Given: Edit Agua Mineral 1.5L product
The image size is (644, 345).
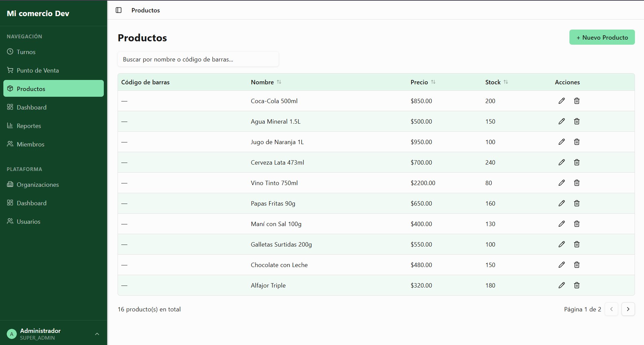Looking at the screenshot, I should [x=562, y=121].
